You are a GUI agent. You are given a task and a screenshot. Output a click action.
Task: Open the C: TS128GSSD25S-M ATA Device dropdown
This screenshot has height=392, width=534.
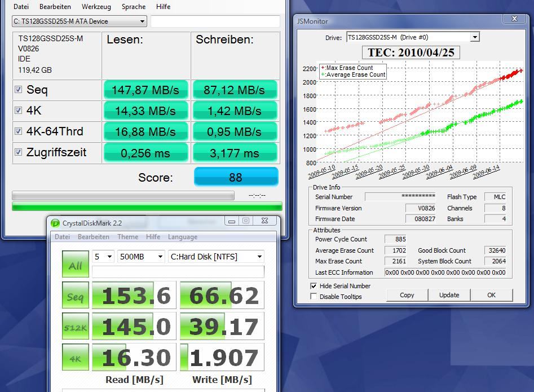point(80,21)
